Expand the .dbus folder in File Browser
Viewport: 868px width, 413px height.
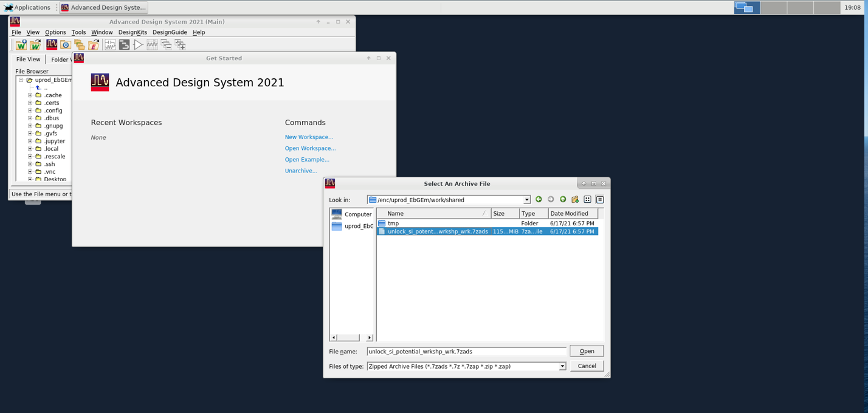(30, 118)
